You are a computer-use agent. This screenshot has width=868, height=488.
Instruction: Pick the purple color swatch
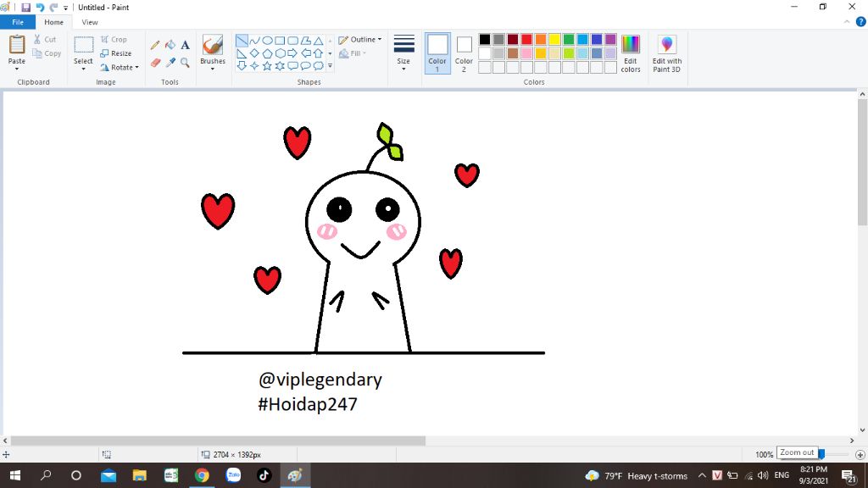[x=610, y=39]
